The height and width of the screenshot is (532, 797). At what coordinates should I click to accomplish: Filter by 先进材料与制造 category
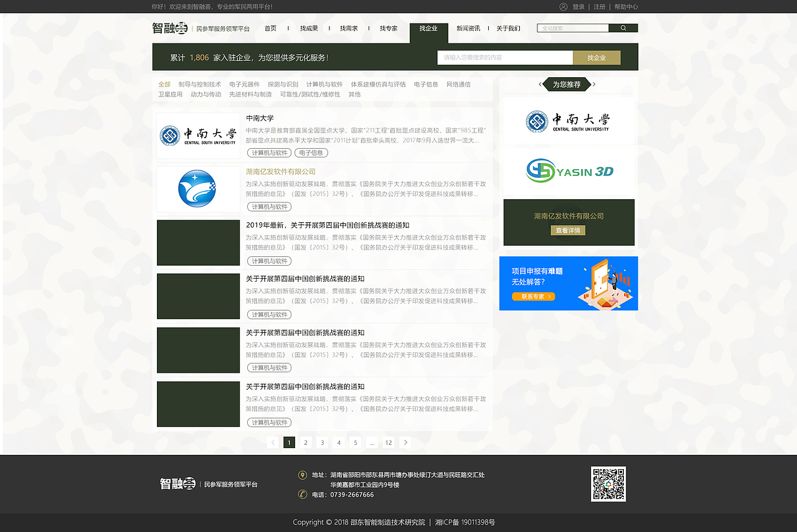coord(250,95)
